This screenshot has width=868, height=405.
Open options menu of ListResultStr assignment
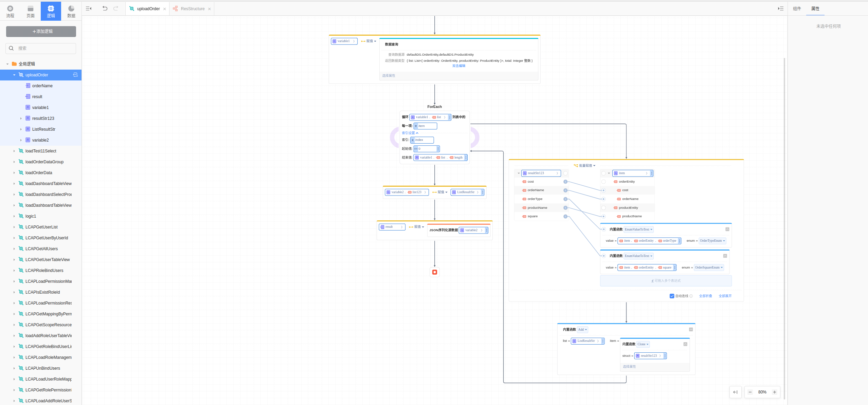(483, 192)
